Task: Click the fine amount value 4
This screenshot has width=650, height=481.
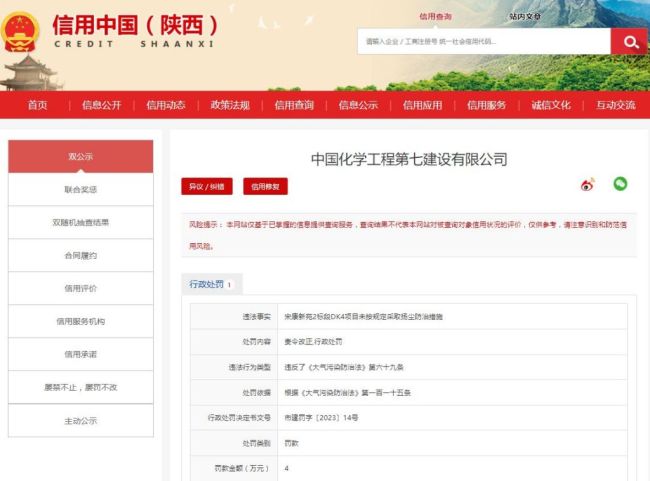Action: click(286, 468)
